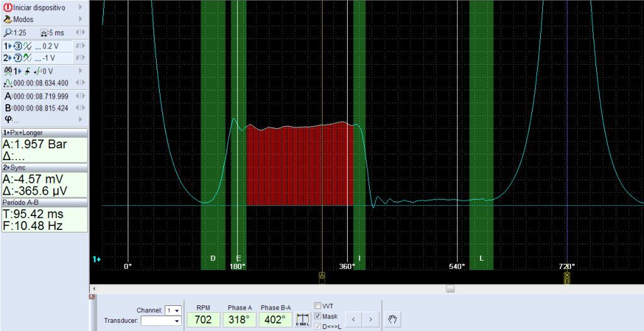644x331 pixels.
Task: Enable the VVT checkbox
Action: tap(318, 306)
